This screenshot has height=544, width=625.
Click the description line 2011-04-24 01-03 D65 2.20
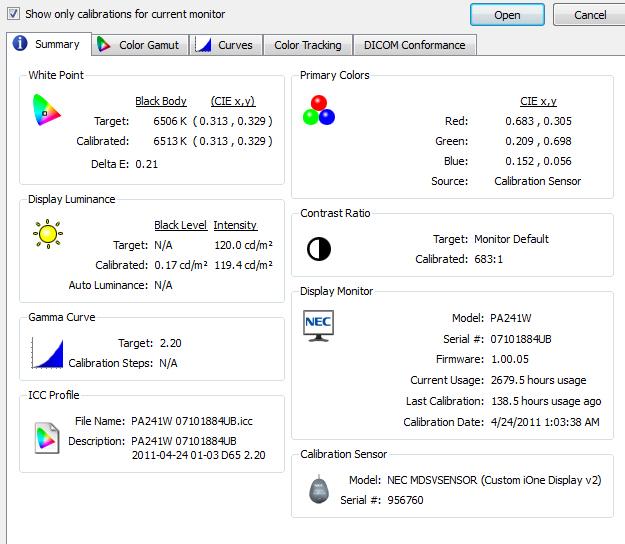(199, 455)
